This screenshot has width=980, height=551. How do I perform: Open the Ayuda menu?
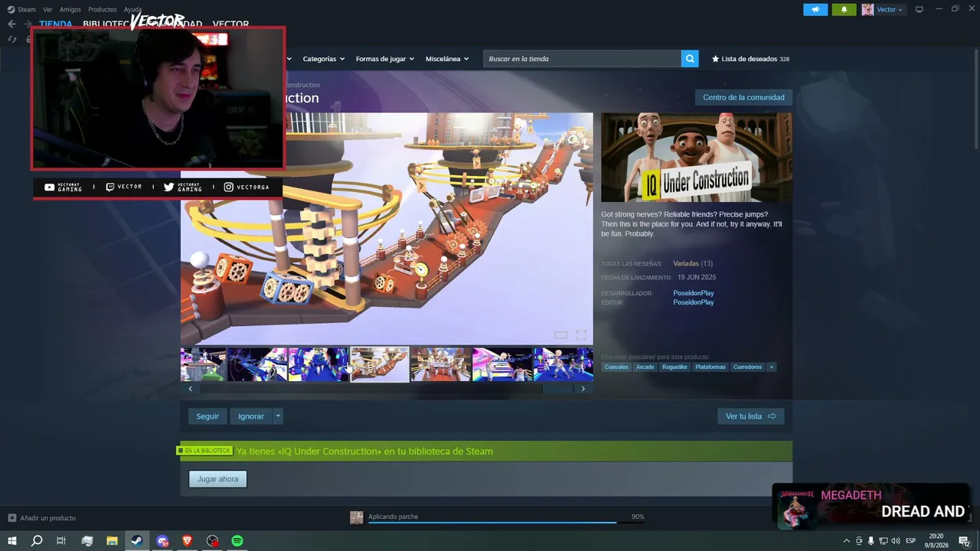[133, 10]
